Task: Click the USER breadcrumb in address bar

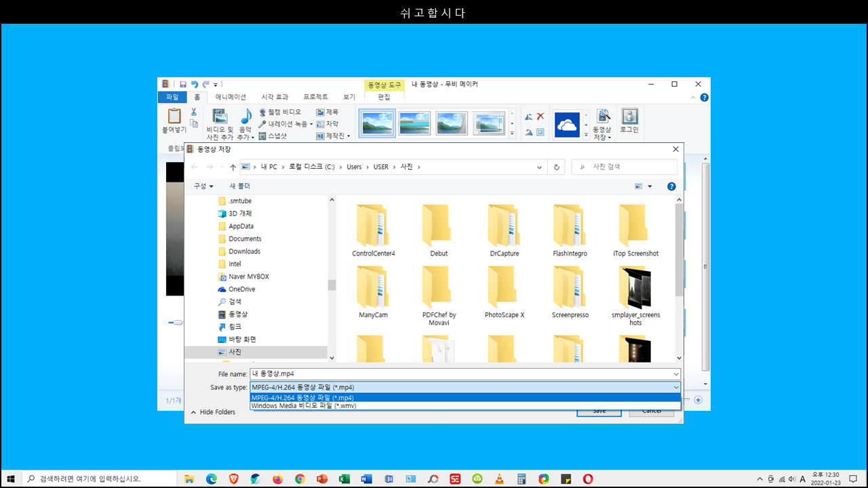Action: tap(380, 167)
